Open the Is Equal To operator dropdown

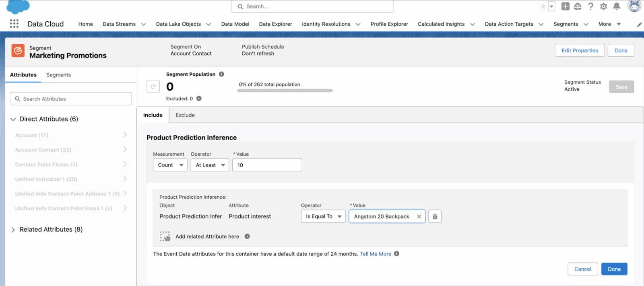[323, 216]
